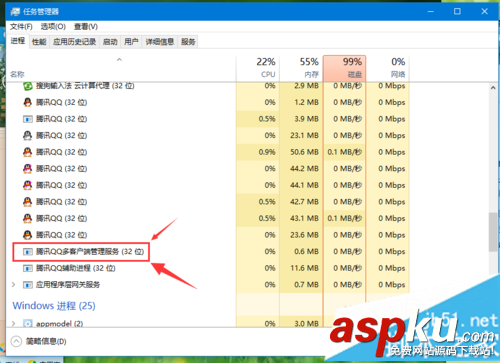Viewport: 500px width, 363px height.
Task: Click the 简略信息 up-arrow circle icon
Action: point(16,341)
